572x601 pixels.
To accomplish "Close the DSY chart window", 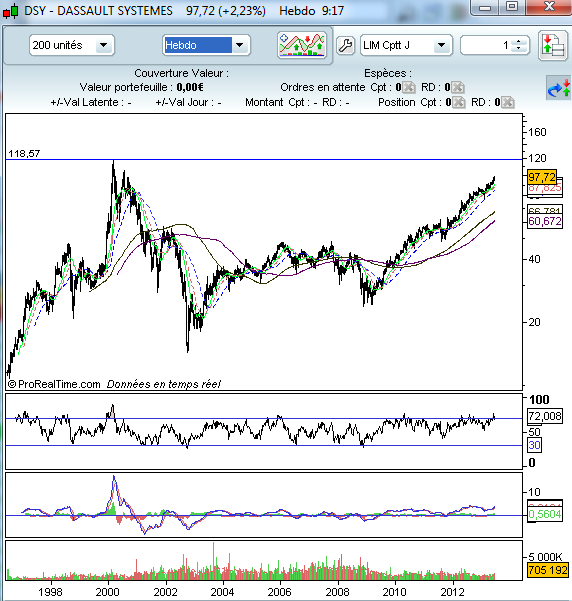I will point(549,7).
